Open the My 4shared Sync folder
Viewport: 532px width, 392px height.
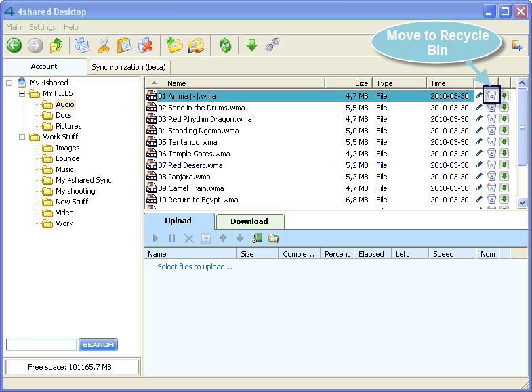tap(83, 180)
